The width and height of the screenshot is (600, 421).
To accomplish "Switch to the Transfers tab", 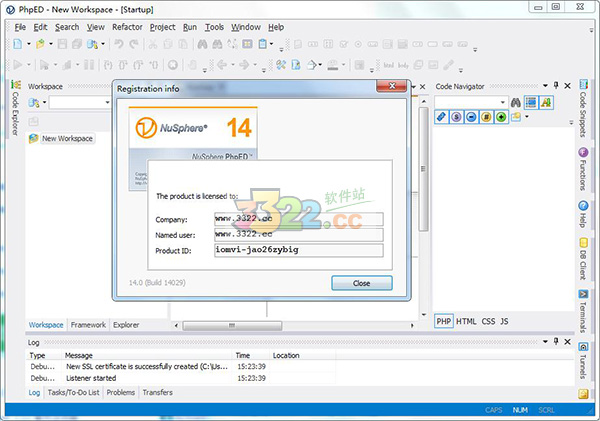I will (158, 392).
